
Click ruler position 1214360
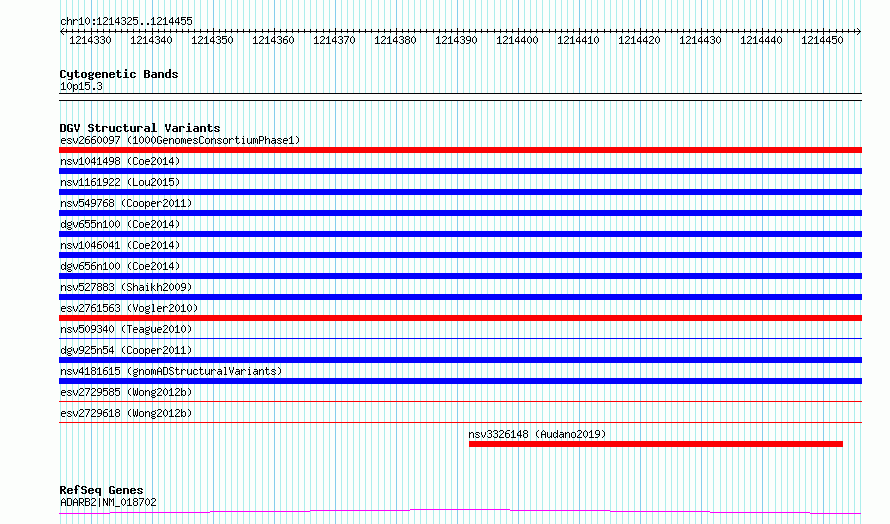[x=273, y=40]
